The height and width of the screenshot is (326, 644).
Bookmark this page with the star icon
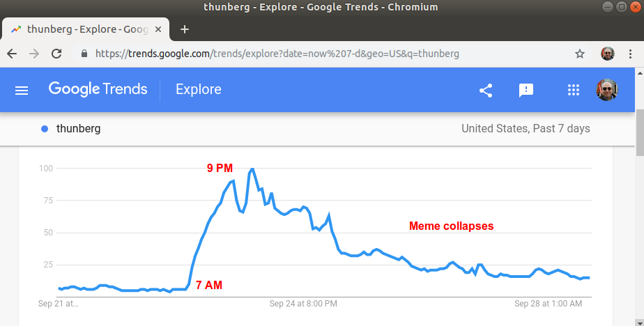(579, 54)
